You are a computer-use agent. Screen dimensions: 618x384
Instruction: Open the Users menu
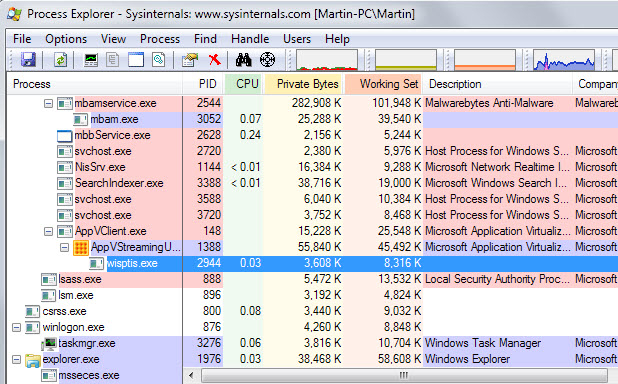(297, 39)
